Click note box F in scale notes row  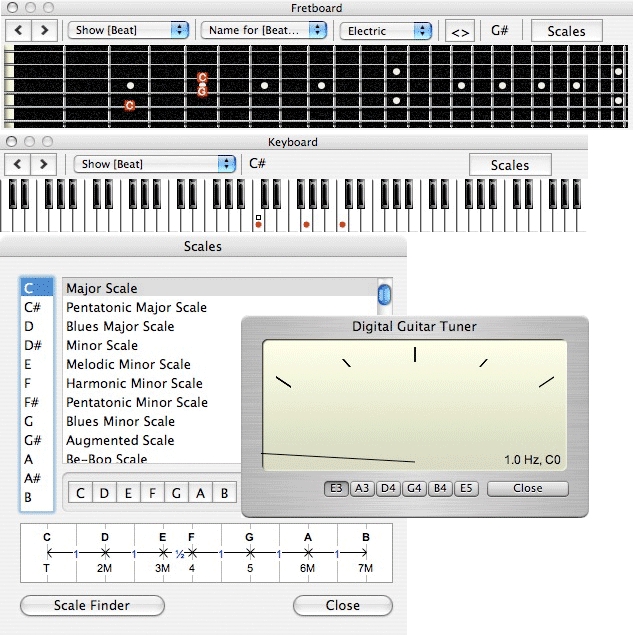152,493
